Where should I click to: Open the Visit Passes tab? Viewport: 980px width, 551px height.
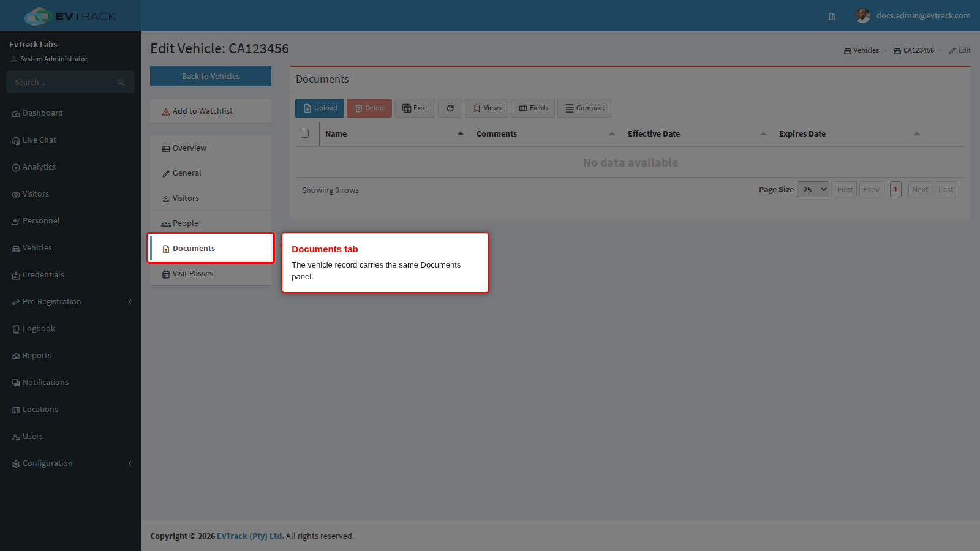211,274
